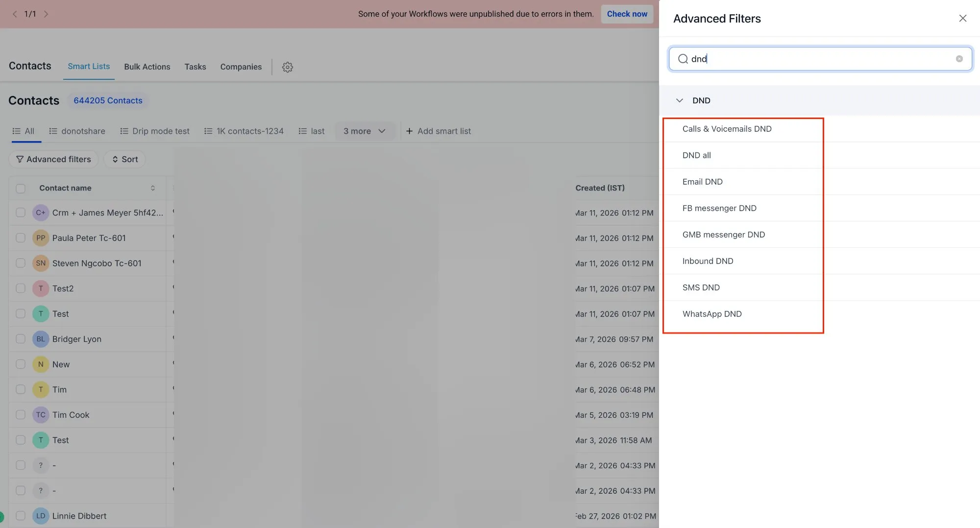The height and width of the screenshot is (528, 980).
Task: Click the funnel icon on Advanced filters
Action: coord(20,159)
